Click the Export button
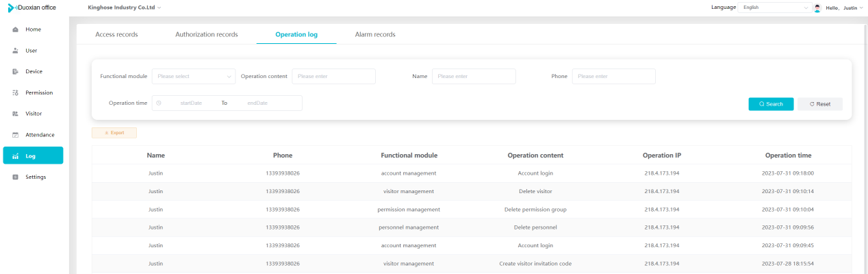This screenshot has height=274, width=868. click(x=114, y=133)
